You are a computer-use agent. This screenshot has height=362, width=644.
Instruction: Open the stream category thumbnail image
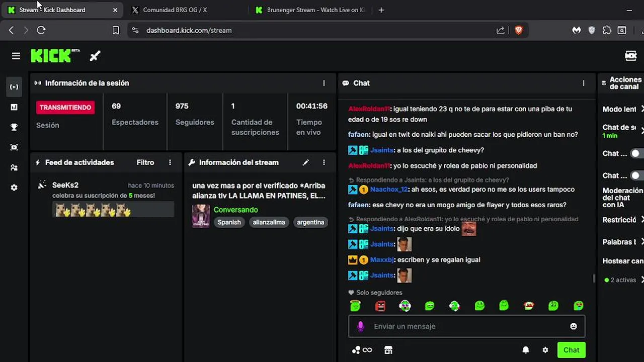click(x=201, y=216)
